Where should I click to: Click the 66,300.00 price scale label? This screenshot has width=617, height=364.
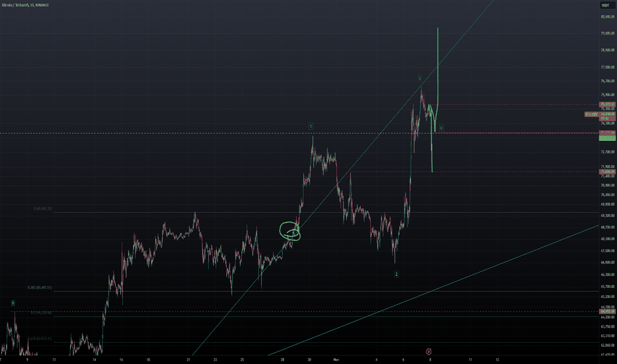pyautogui.click(x=608, y=275)
